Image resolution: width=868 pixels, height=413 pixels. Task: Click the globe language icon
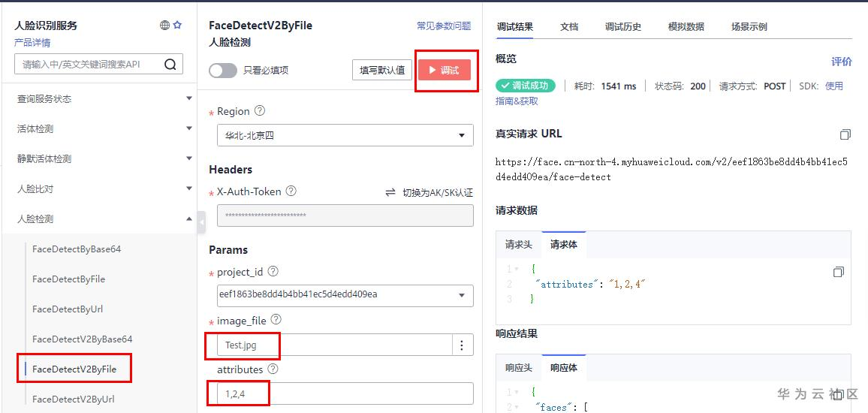164,25
